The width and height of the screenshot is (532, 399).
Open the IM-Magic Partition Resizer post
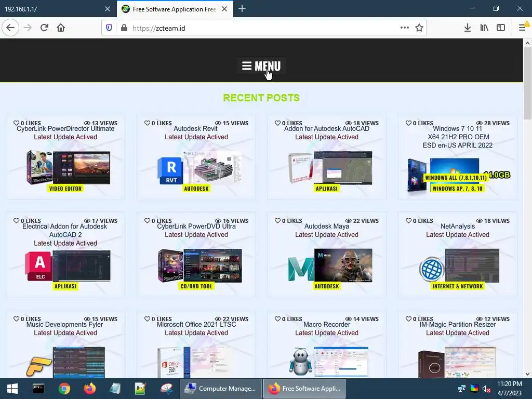pos(458,324)
